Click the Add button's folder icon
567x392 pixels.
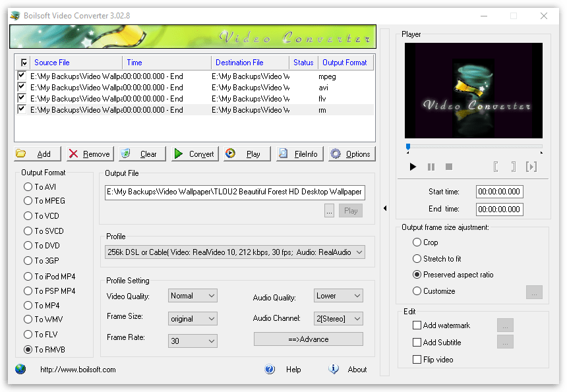[x=24, y=154]
